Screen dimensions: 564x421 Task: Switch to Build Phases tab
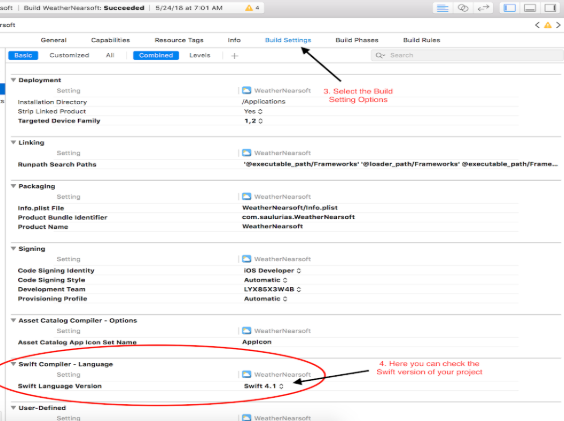point(357,40)
